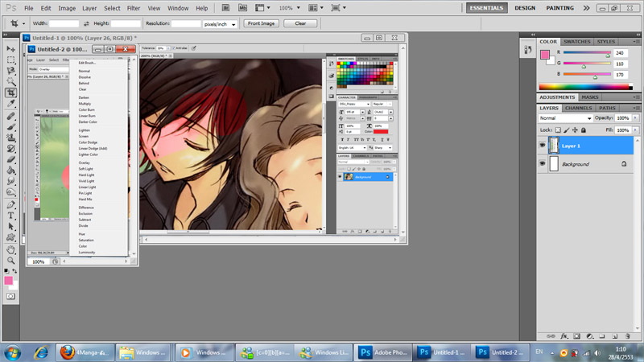Viewport: 644px width, 362px height.
Task: Toggle lock position
Action: pyautogui.click(x=575, y=130)
